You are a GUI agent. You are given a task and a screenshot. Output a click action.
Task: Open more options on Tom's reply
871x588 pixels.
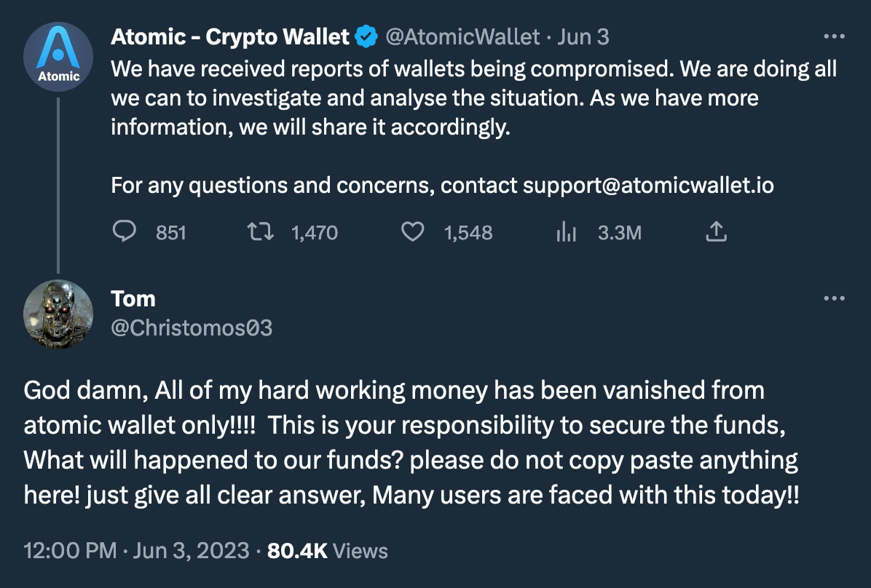(x=833, y=298)
